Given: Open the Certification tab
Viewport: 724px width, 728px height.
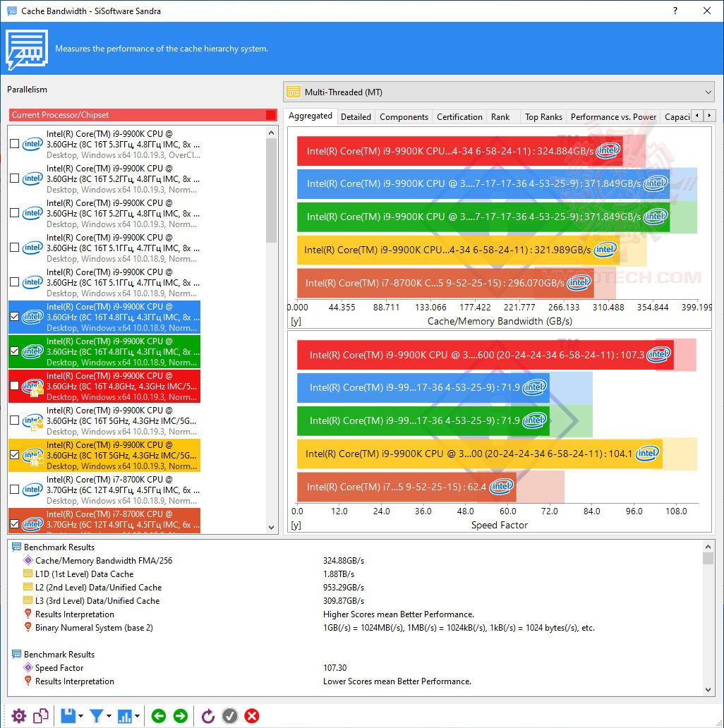Looking at the screenshot, I should 459,117.
